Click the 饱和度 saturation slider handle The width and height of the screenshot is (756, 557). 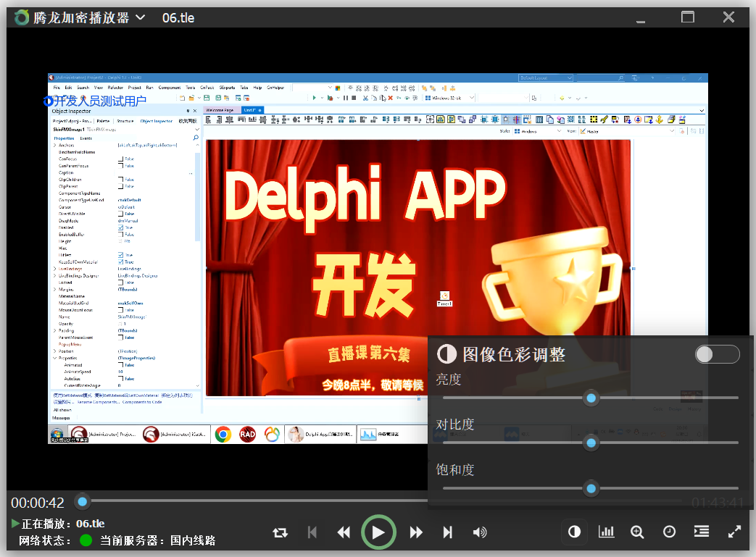coord(591,489)
